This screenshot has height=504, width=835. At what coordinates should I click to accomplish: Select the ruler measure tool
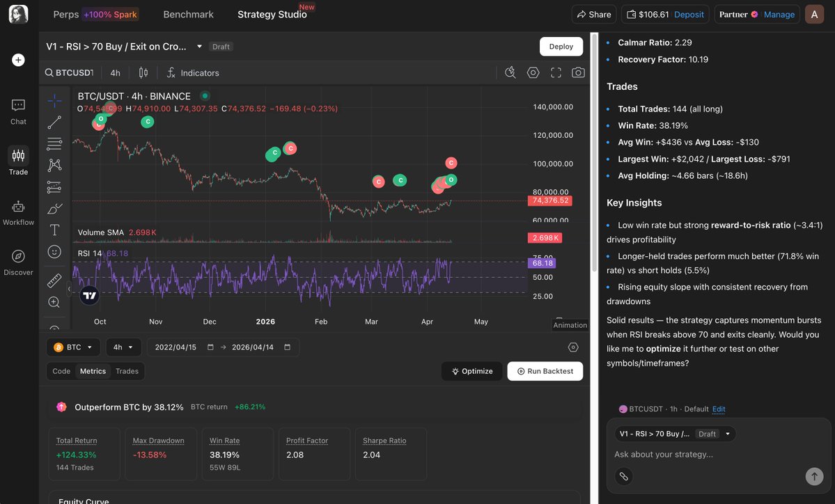(54, 281)
